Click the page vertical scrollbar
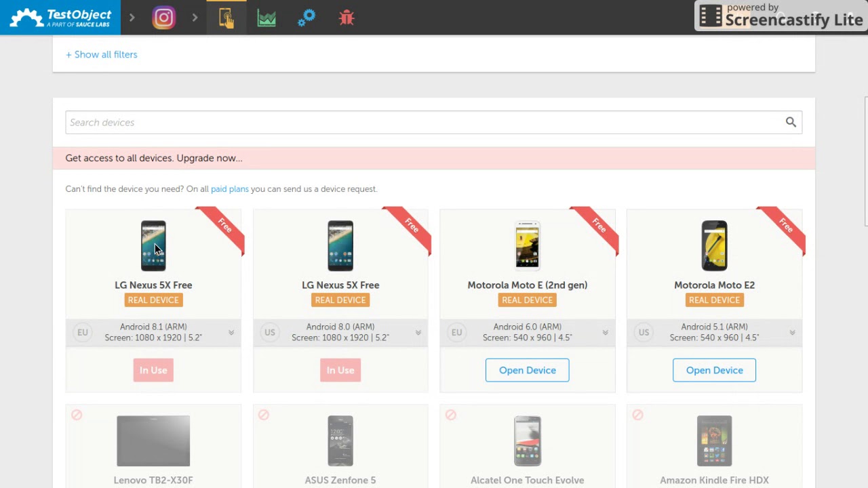 [x=866, y=163]
